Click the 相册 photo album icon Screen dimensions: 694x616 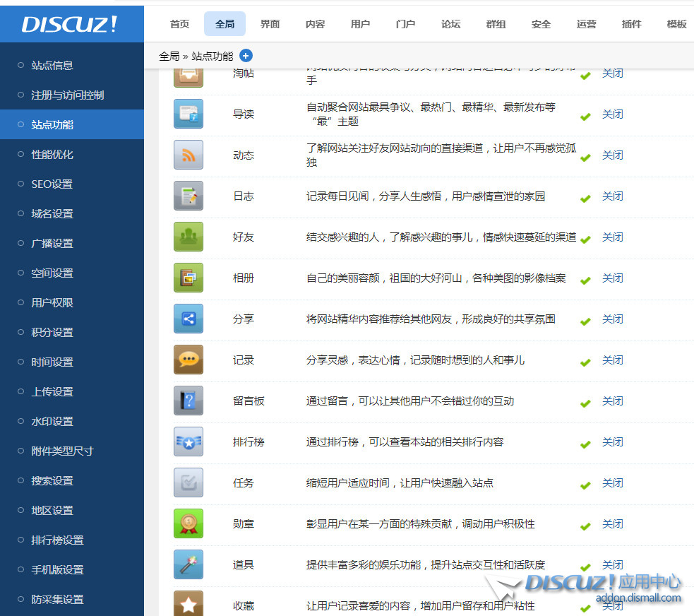tap(189, 278)
